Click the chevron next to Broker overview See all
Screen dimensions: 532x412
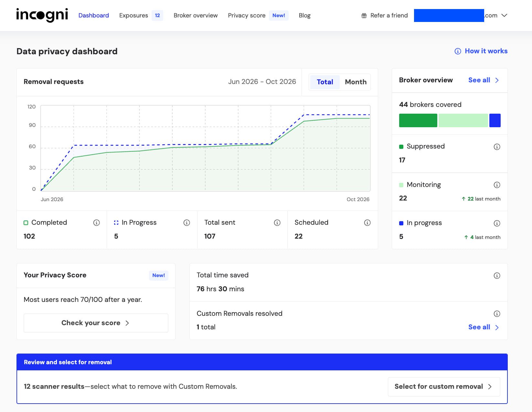(497, 80)
